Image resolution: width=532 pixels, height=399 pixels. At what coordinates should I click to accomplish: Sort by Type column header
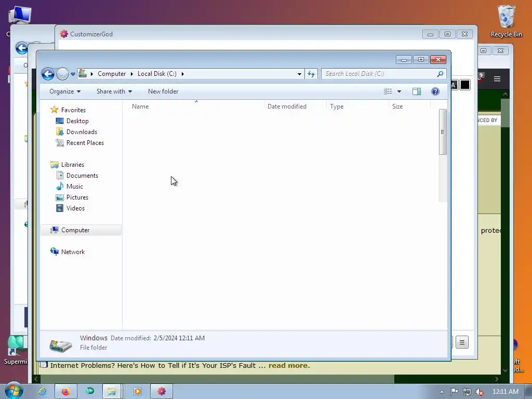coord(357,106)
